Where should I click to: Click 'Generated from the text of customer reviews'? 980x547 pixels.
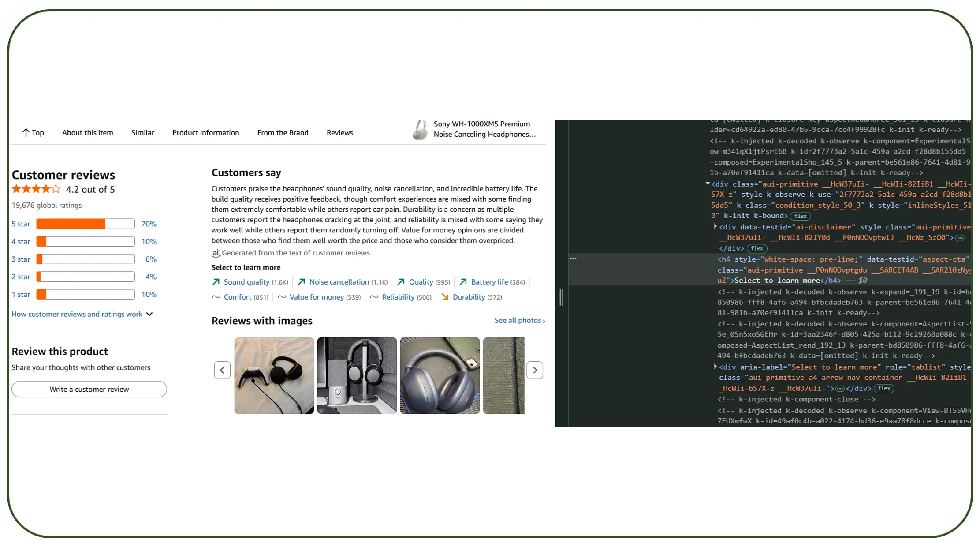(x=296, y=253)
